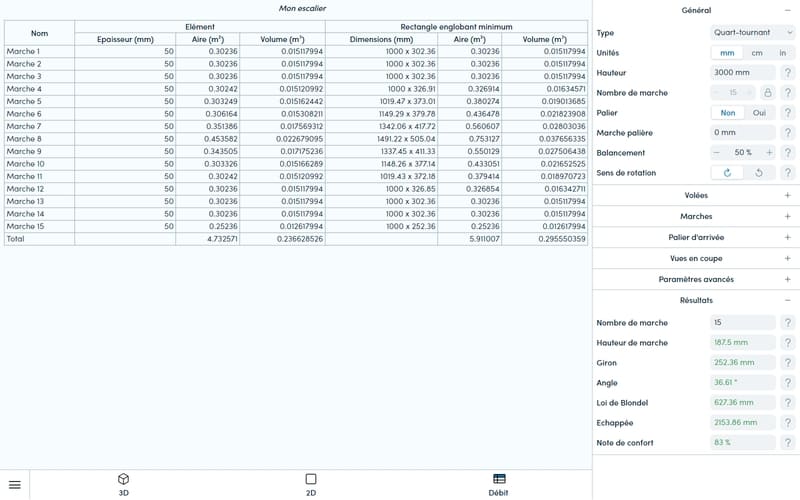Show help for Sens de rotation
The width and height of the screenshot is (800, 500).
point(788,173)
